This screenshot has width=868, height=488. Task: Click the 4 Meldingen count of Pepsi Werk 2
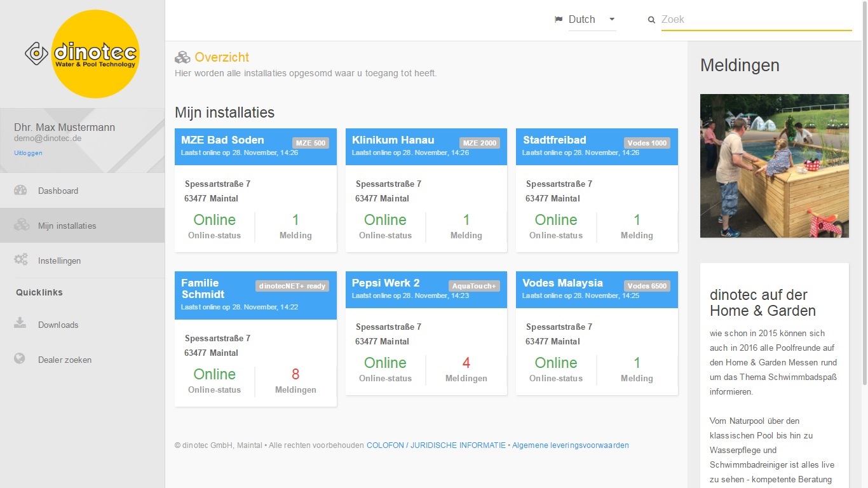(466, 369)
